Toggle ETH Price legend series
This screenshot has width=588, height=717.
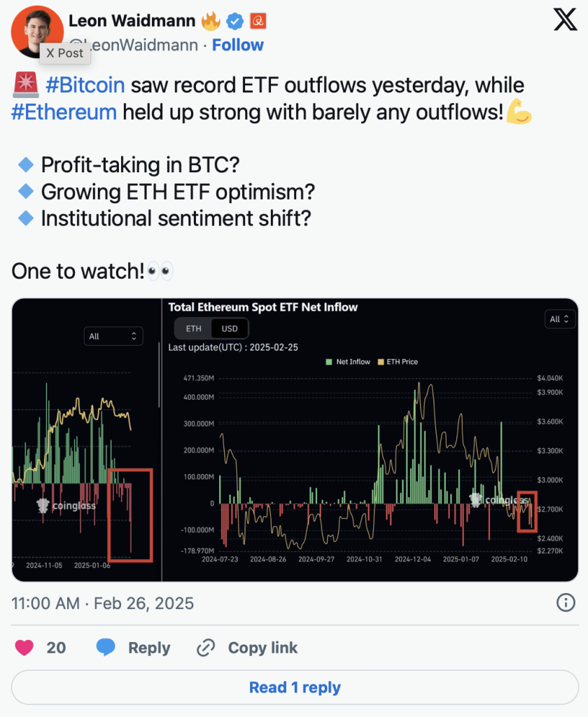click(x=398, y=362)
